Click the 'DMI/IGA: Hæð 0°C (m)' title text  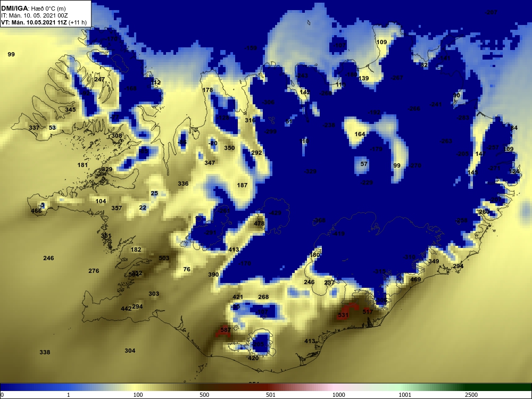pos(33,9)
